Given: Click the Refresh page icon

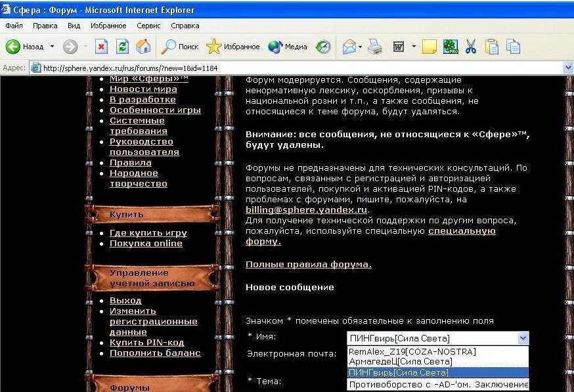Looking at the screenshot, I should (122, 47).
